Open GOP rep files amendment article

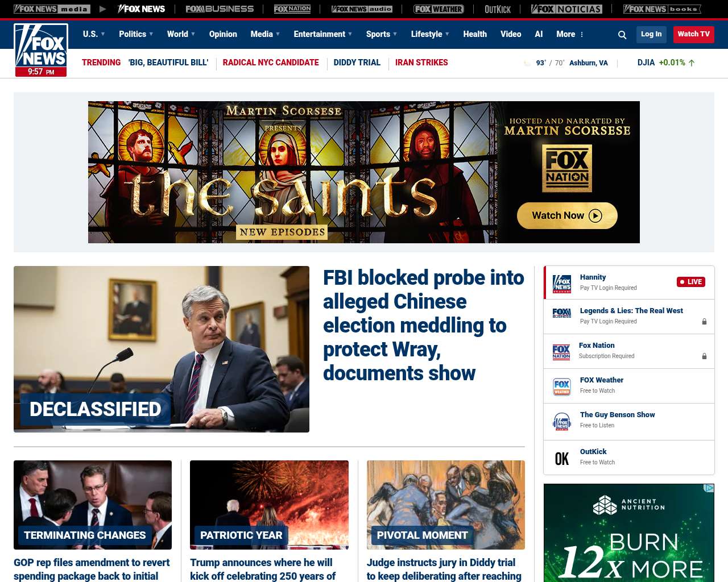click(92, 569)
